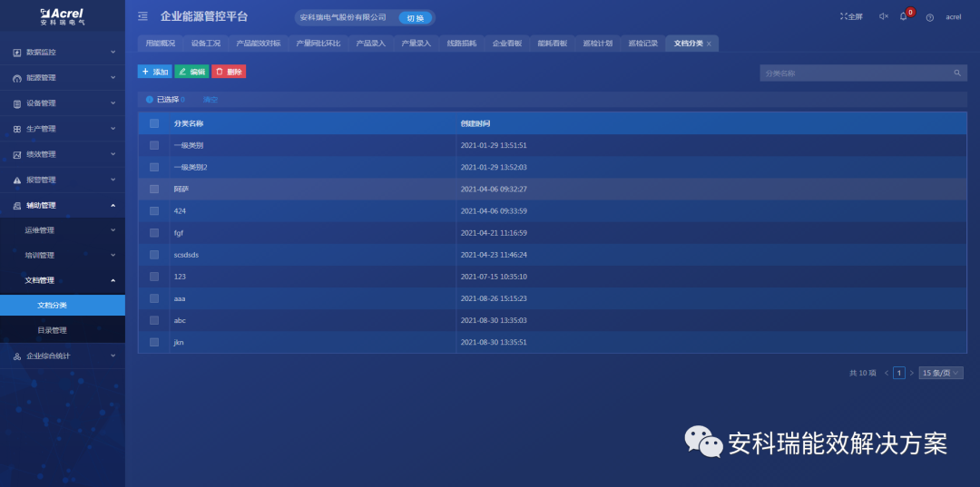Open notifications via the bell icon

click(x=903, y=16)
